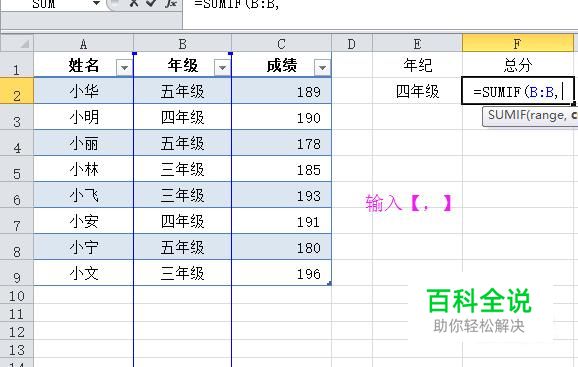Screen dimensions: 578x367
Task: Click 五年级 cell in row 2
Action: coord(182,91)
